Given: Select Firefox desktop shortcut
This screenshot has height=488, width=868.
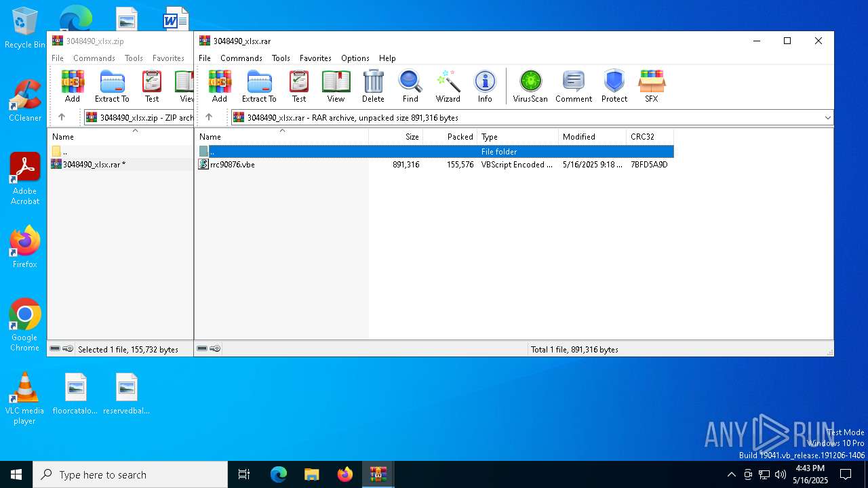Looking at the screenshot, I should pos(25,247).
